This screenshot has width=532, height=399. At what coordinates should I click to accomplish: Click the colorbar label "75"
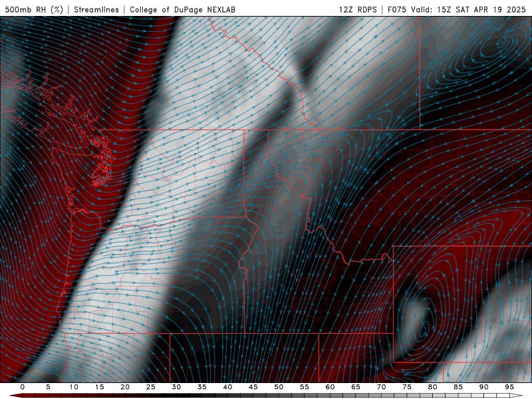407,387
